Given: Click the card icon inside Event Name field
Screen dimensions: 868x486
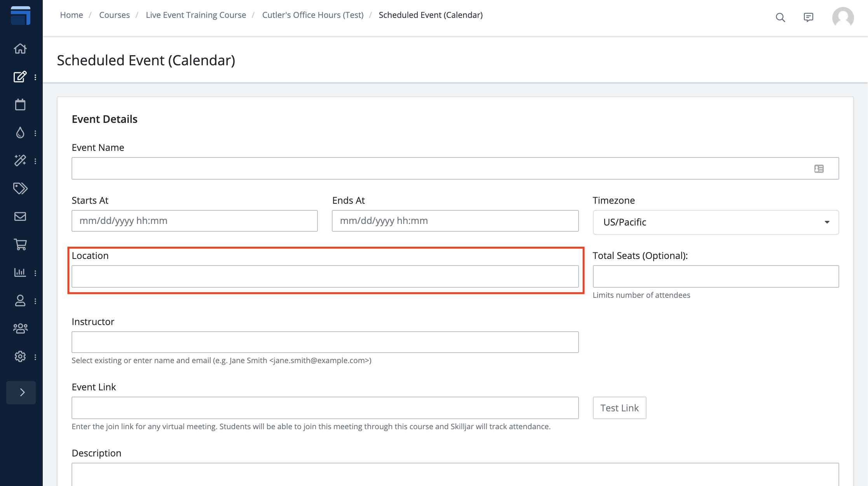Looking at the screenshot, I should click(x=819, y=168).
